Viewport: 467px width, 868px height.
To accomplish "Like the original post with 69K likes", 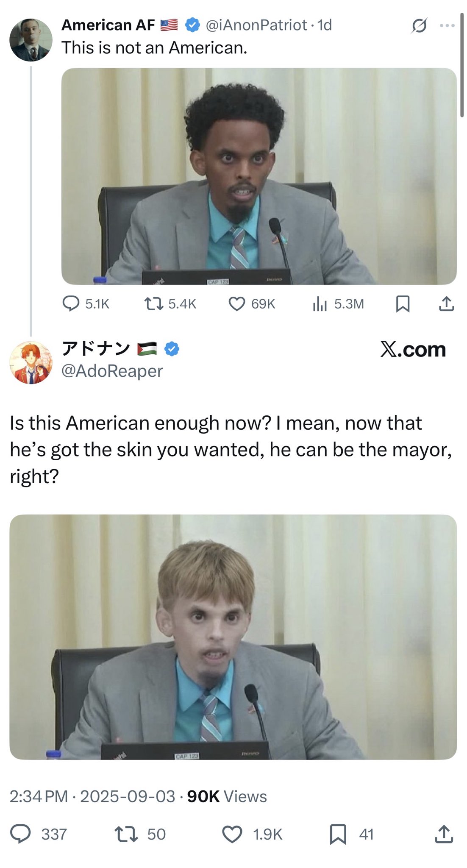I will pos(237,303).
